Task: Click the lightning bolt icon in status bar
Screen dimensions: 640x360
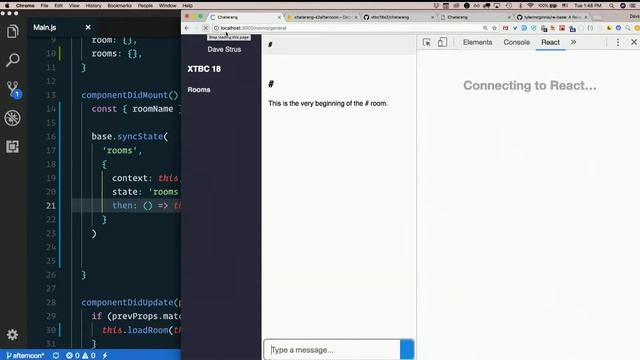Action: 105,356
